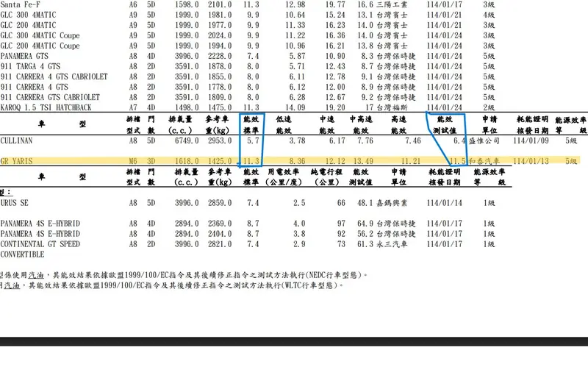
Task: Select the applicant '嘉鎷興業' cell
Action: [392, 203]
